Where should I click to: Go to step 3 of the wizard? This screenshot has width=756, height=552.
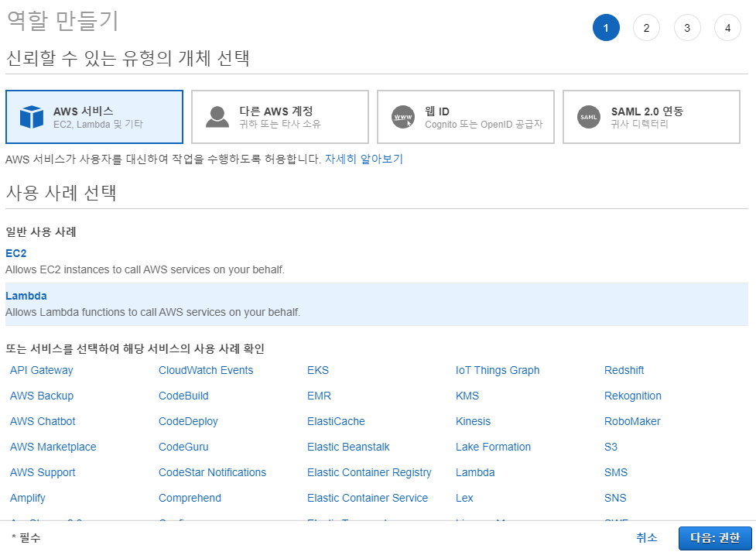(687, 28)
